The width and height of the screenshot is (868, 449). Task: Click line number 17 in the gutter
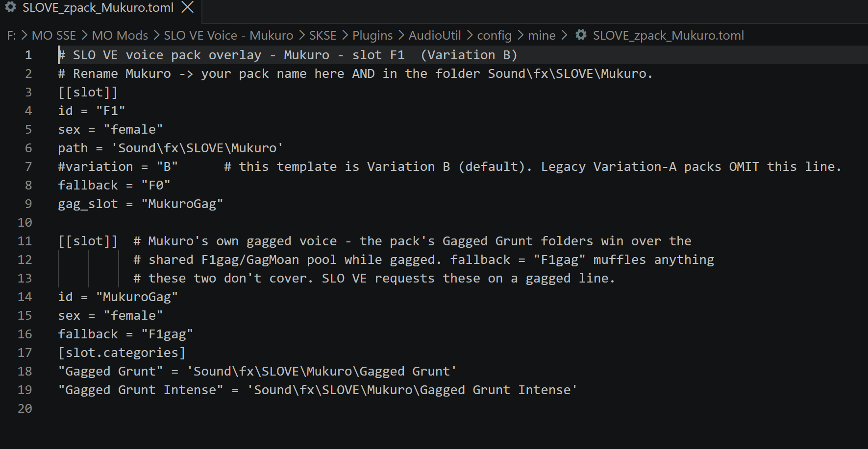point(25,353)
